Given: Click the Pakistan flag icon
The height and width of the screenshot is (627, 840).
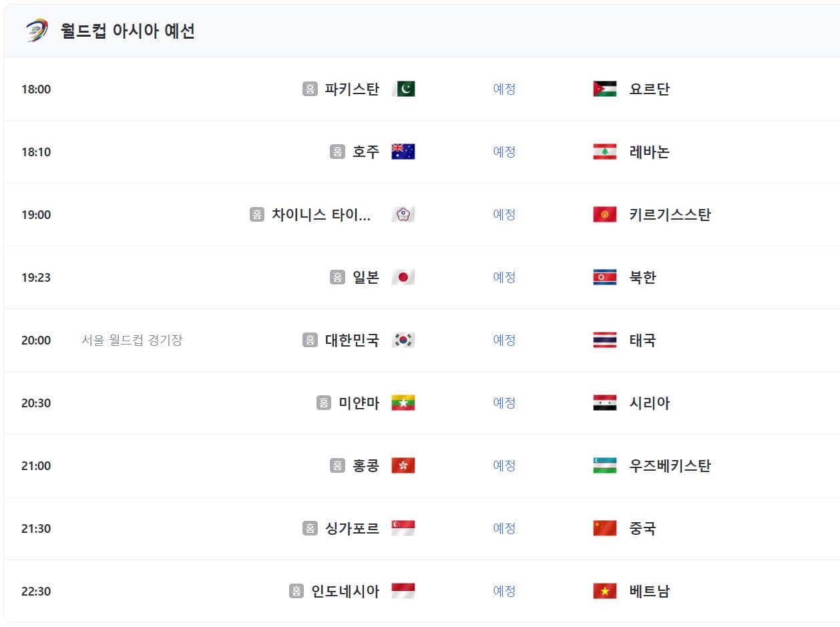Looking at the screenshot, I should pyautogui.click(x=404, y=89).
